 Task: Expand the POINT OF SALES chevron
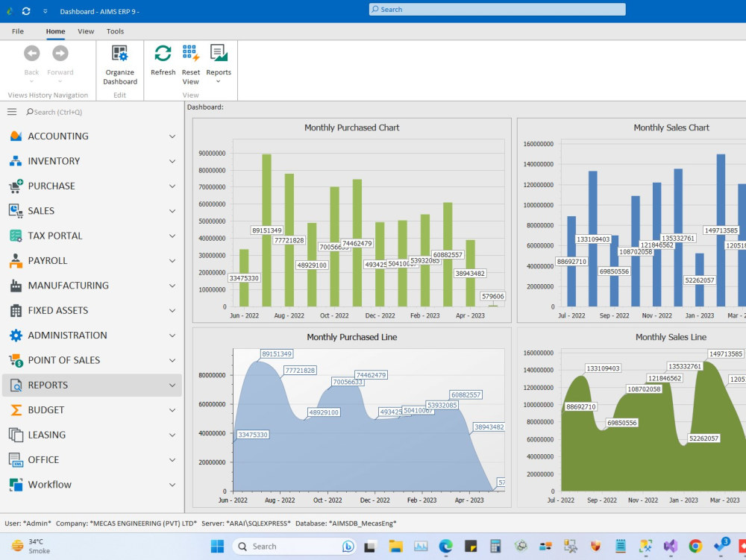(172, 360)
